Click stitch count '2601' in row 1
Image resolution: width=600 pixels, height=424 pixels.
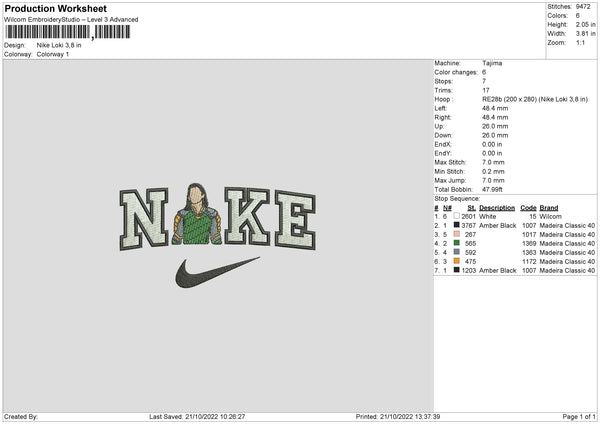468,217
